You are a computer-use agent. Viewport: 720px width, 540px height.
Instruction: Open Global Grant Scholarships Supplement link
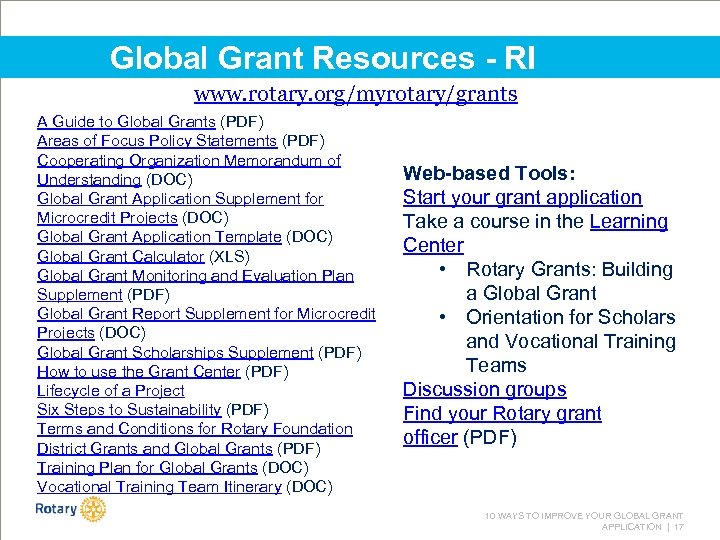175,352
